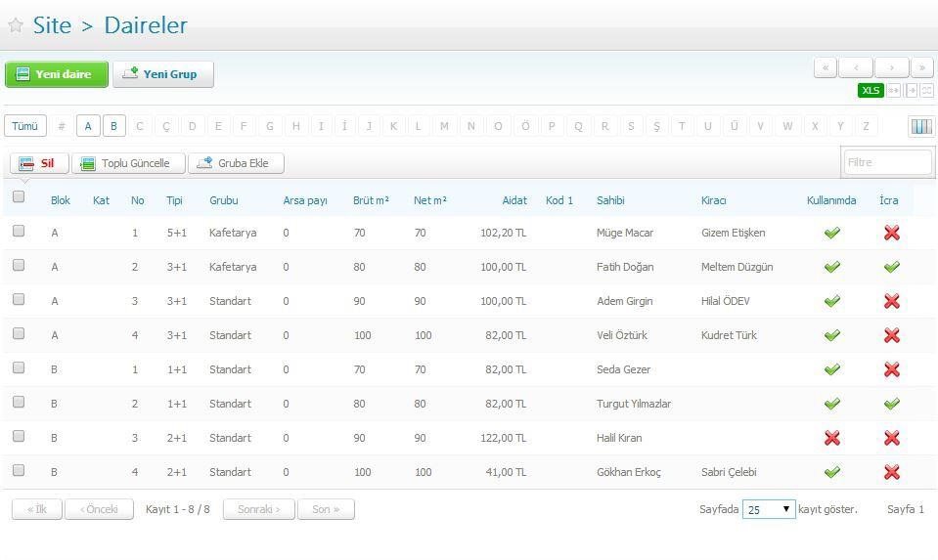Click the tenant name Sabri Çelebi
938x560 pixels.
pyautogui.click(x=729, y=472)
